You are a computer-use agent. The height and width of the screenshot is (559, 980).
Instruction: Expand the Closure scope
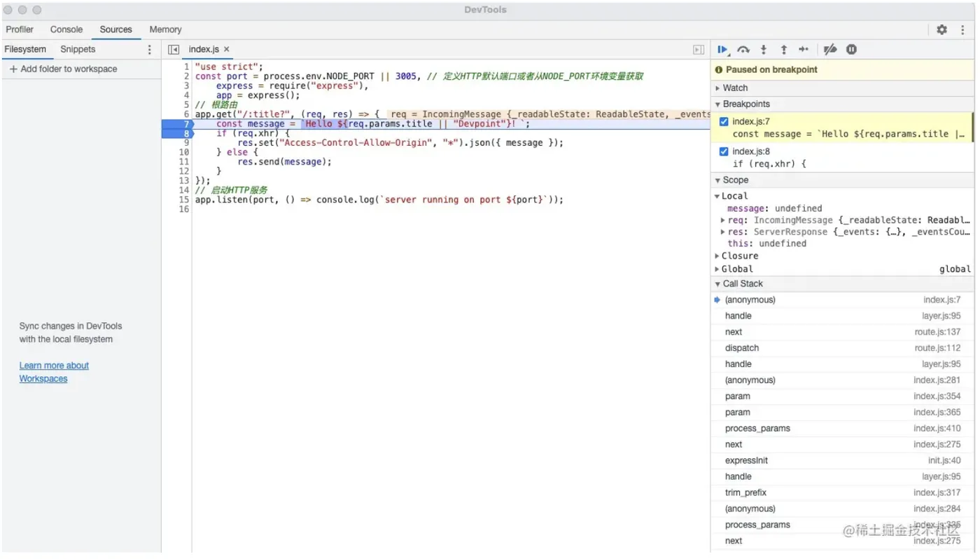717,256
